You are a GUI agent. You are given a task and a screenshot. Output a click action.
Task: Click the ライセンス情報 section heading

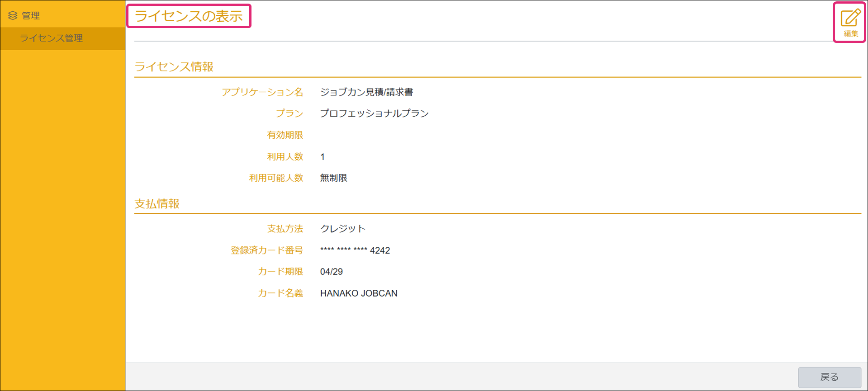point(174,67)
